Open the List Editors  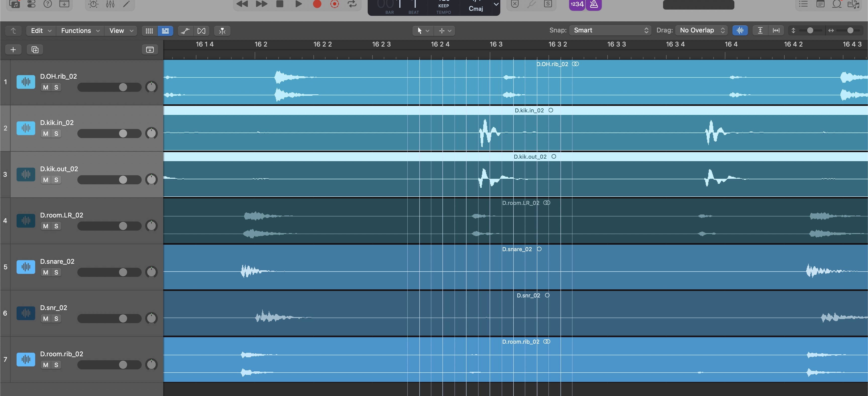tap(804, 4)
